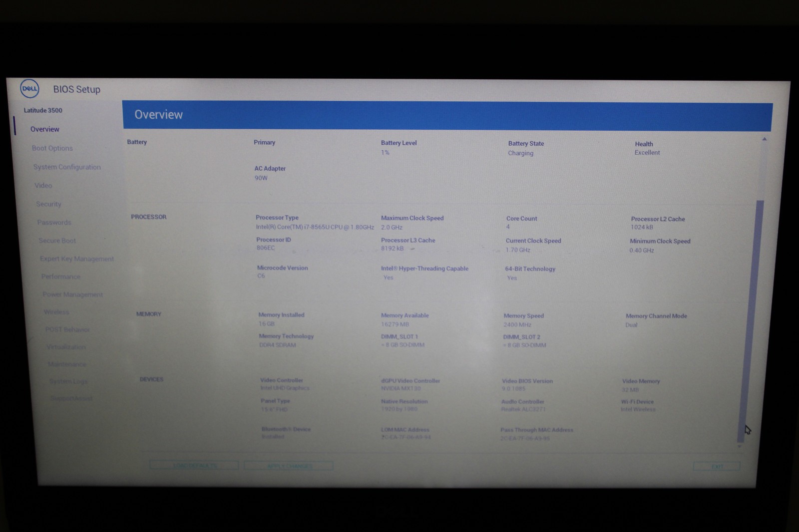Click Memory Installed 16 GB value
Image resolution: width=799 pixels, height=532 pixels.
click(x=267, y=324)
